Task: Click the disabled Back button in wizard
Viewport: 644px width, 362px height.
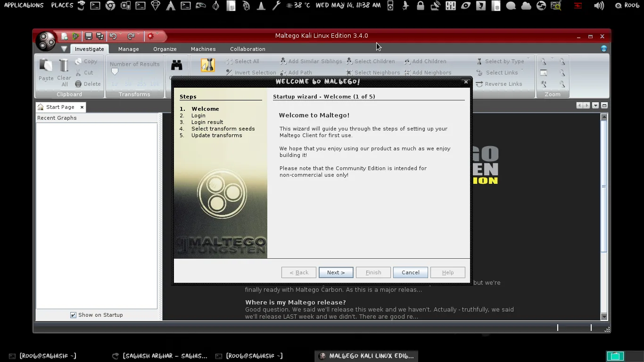Action: (x=299, y=272)
